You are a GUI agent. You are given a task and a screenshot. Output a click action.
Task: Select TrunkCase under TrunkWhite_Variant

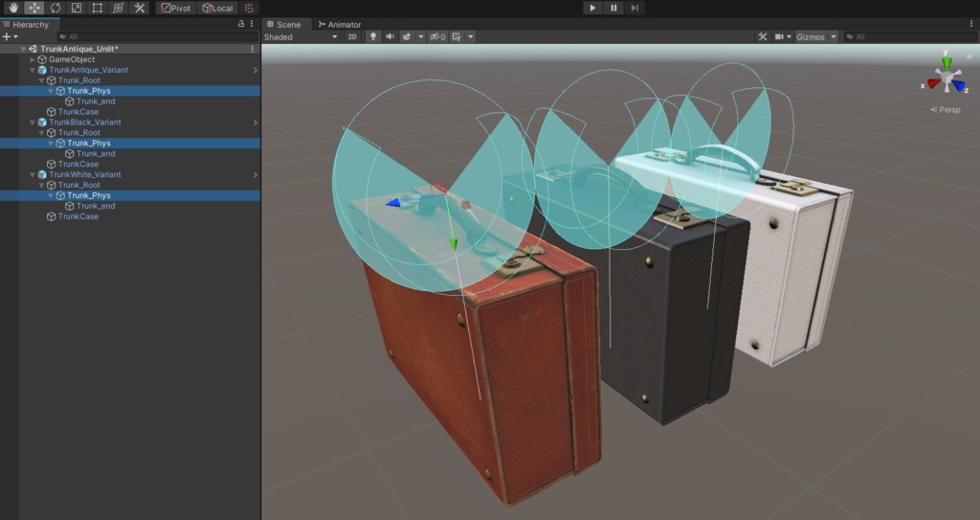pyautogui.click(x=78, y=216)
